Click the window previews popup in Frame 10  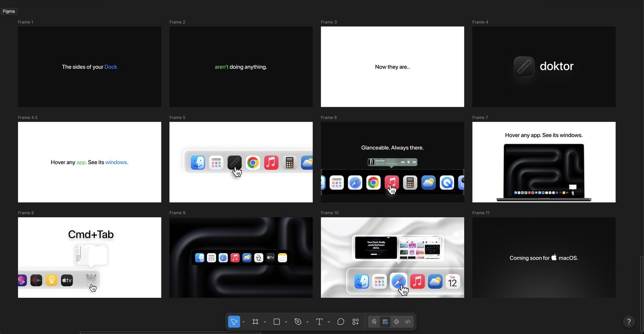tap(398, 248)
